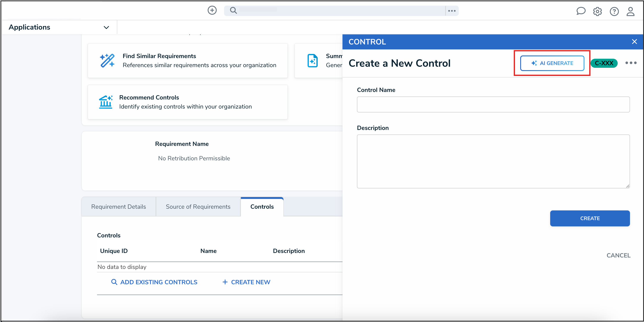Click the Find Similar Requirements wand icon
644x322 pixels.
pos(107,61)
